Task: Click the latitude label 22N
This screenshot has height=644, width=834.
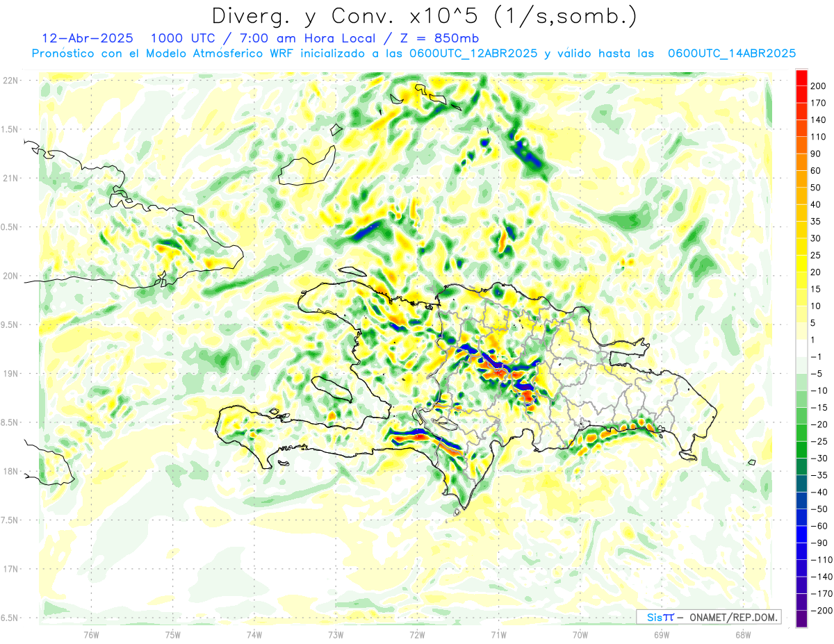Action: tap(10, 81)
